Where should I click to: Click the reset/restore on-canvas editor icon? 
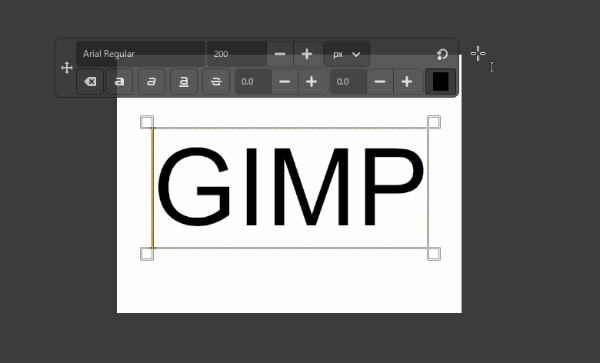(442, 54)
